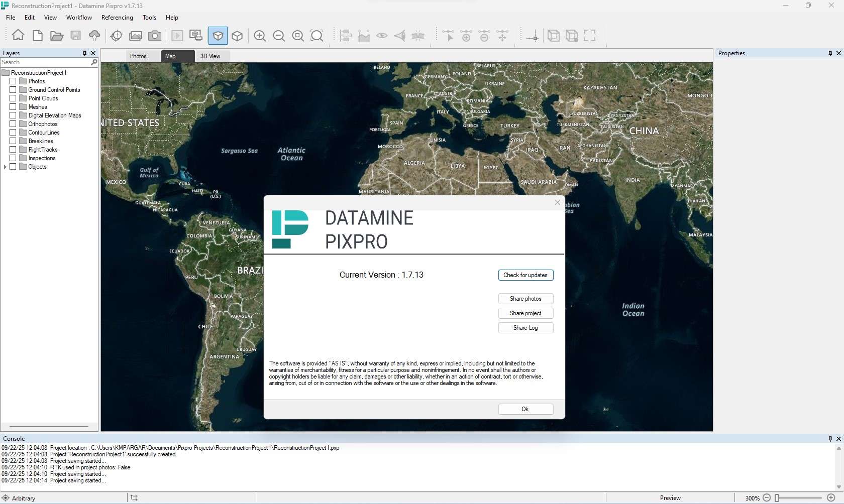Click the Check for updates button

(525, 275)
